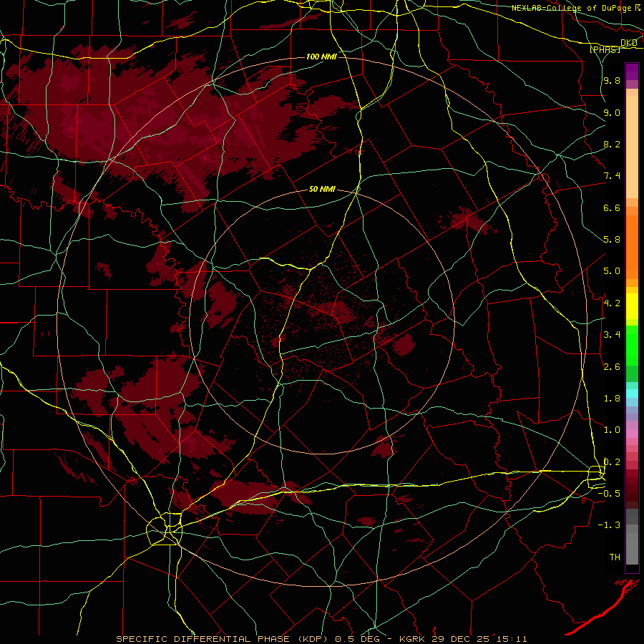Select the 0.2 scale label

tap(612, 462)
